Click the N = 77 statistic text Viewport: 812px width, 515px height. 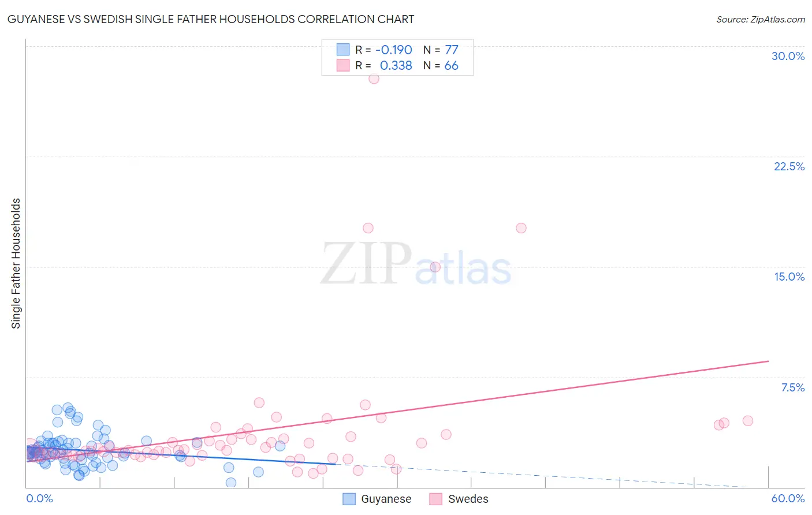(441, 50)
